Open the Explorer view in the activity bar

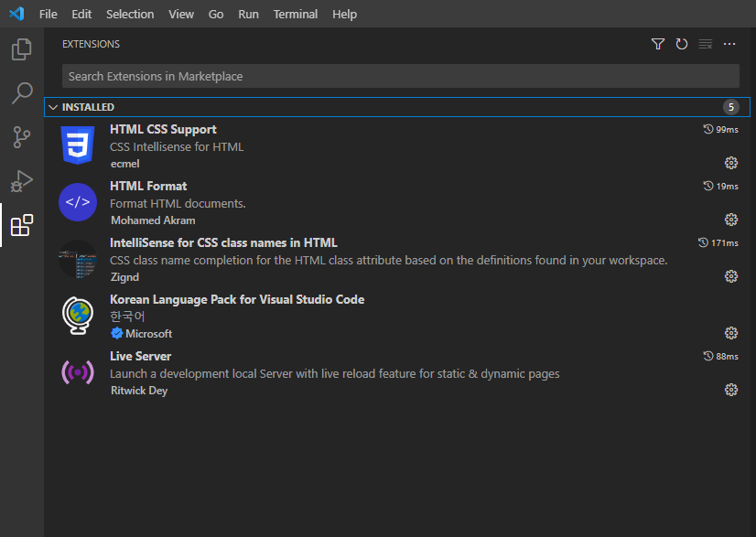(22, 49)
